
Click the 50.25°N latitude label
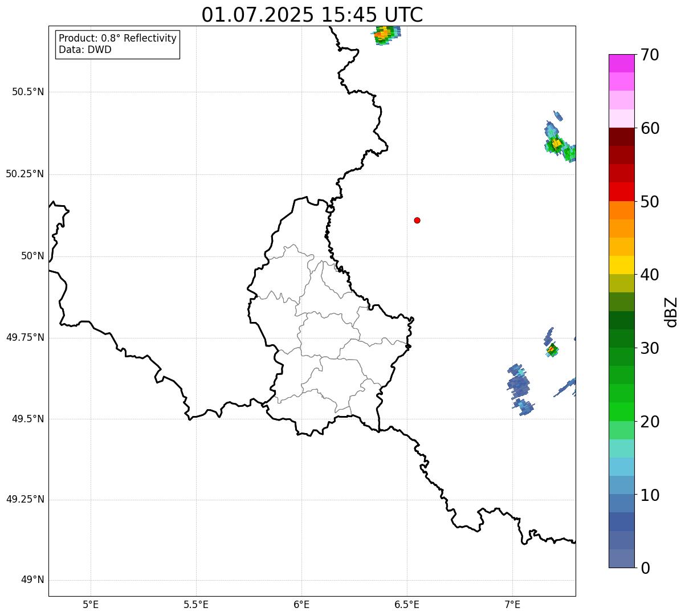point(25,174)
